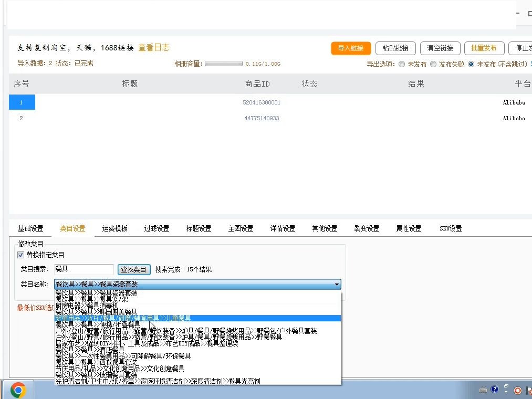Choose the highlighted 儿童餐具 category option

pos(158,318)
